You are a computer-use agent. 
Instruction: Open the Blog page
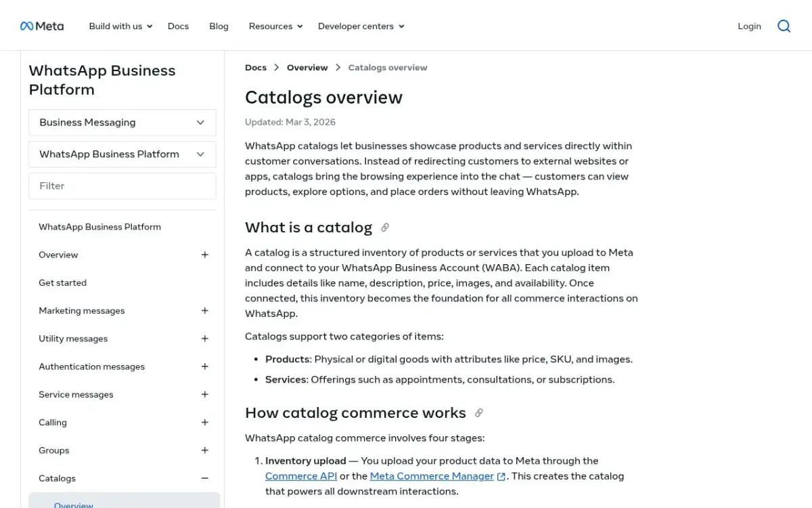[x=219, y=26]
